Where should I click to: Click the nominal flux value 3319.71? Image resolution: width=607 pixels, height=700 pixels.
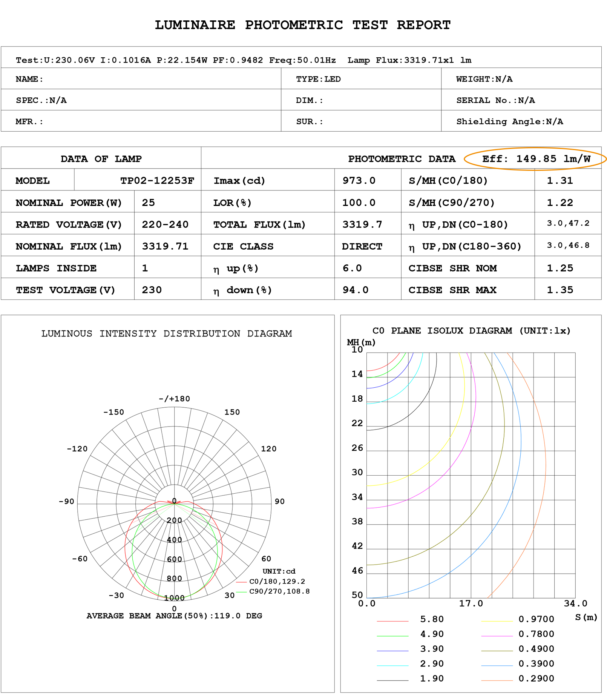tap(165, 246)
